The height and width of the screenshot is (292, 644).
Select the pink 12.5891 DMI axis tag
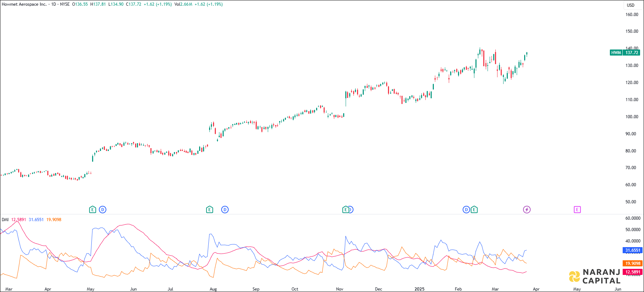633,272
